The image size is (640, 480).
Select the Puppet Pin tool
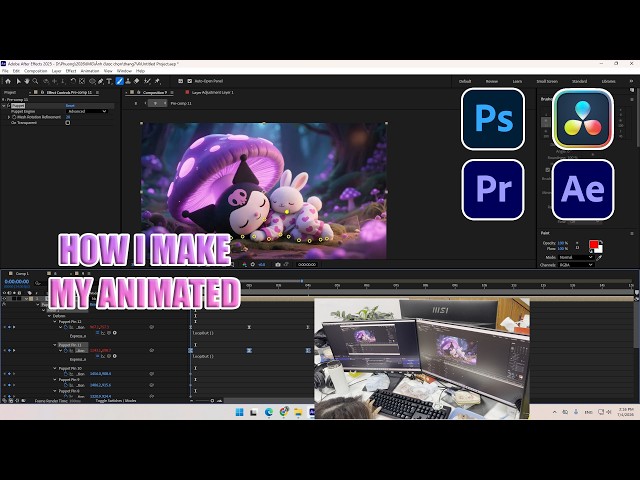pyautogui.click(x=158, y=81)
